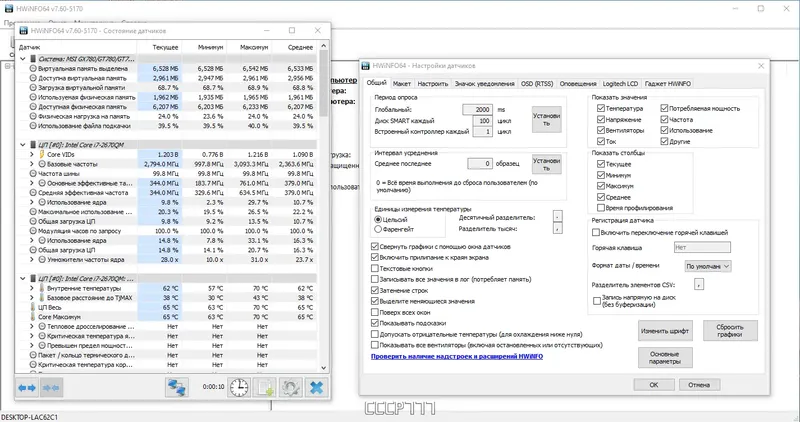Click the expand columns double-arrow toolbar icon
This screenshot has width=800, height=422.
tap(27, 388)
